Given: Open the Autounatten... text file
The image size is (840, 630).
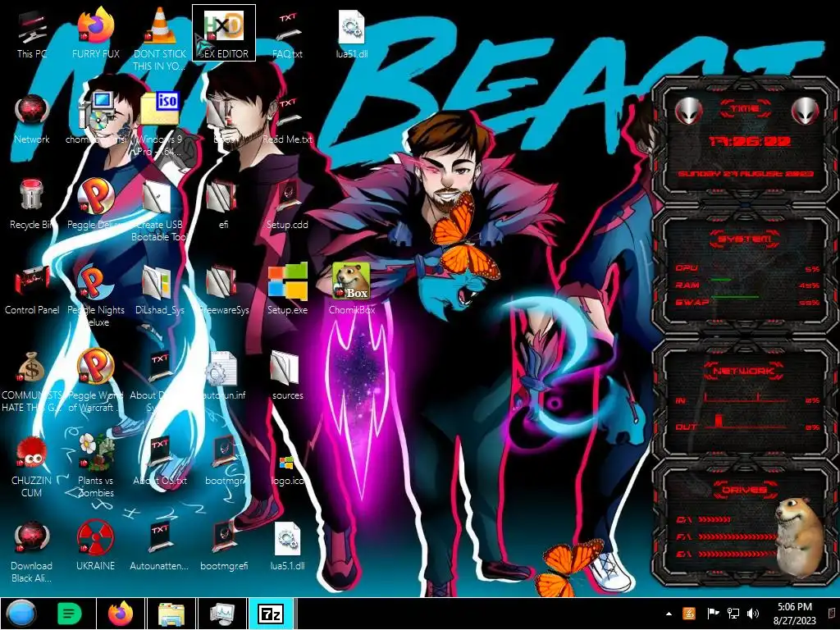Looking at the screenshot, I should 159,546.
